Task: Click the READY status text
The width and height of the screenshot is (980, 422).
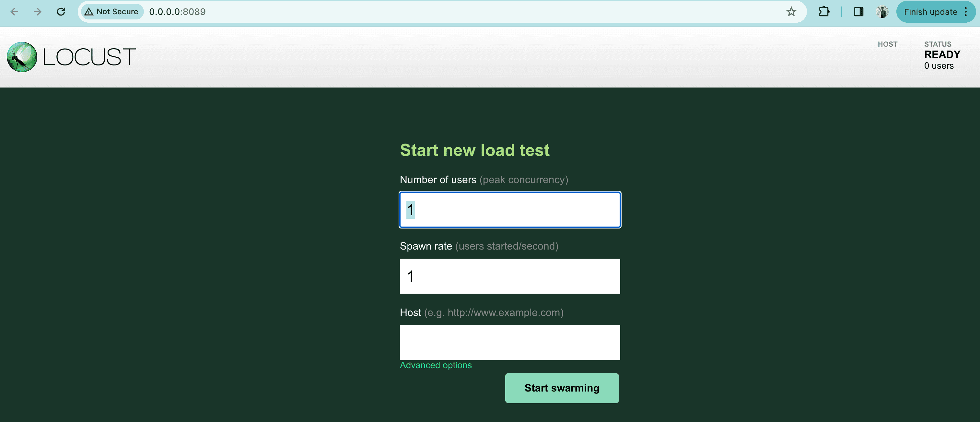Action: [942, 54]
